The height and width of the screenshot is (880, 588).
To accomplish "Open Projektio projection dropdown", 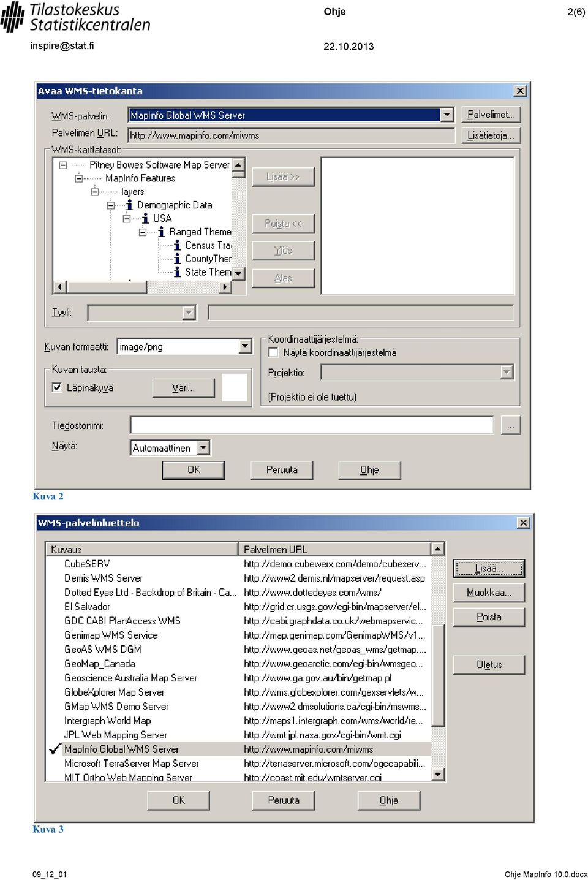I will [x=506, y=372].
